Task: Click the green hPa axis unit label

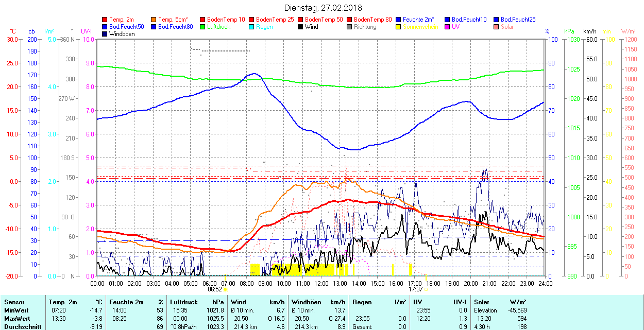Action: pyautogui.click(x=569, y=31)
